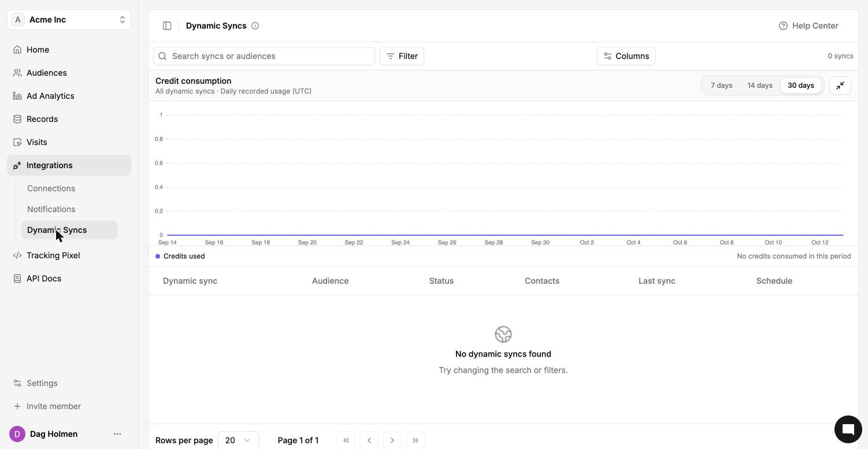The height and width of the screenshot is (449, 868).
Task: Select the 14 days range
Action: click(760, 86)
